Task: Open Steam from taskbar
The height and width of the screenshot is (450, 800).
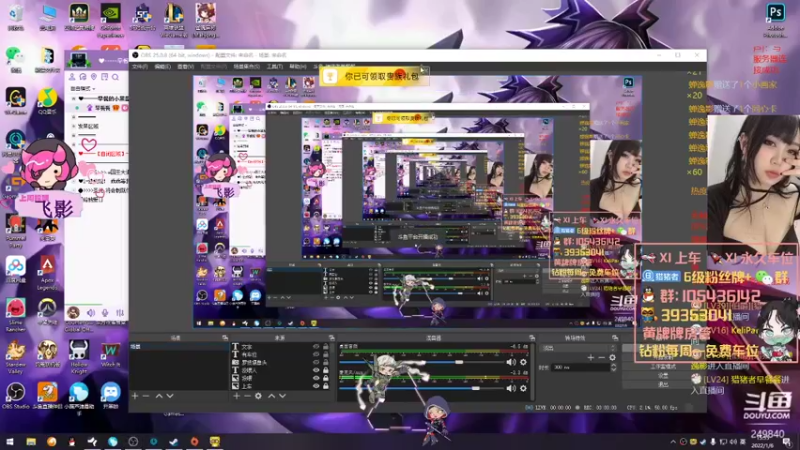Action: [x=173, y=442]
